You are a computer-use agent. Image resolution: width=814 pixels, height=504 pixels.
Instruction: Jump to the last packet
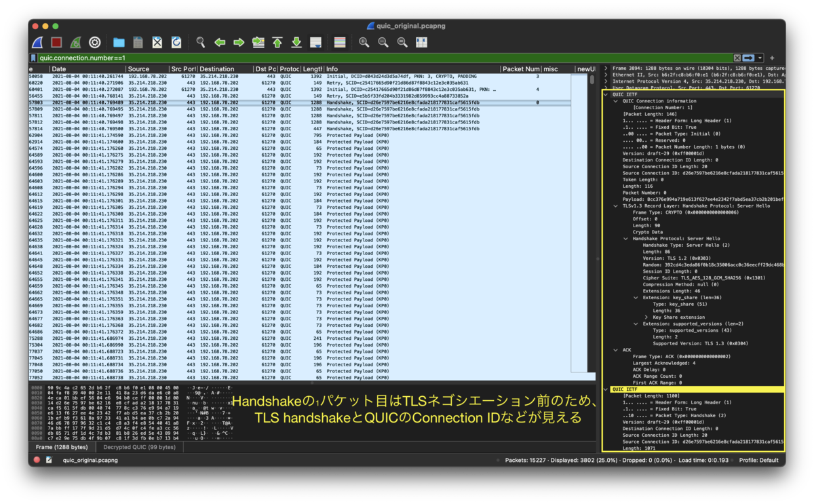(x=296, y=42)
